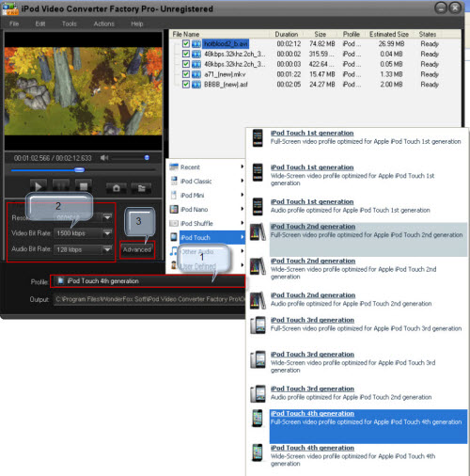Click the Pause button under the preview

(61, 185)
